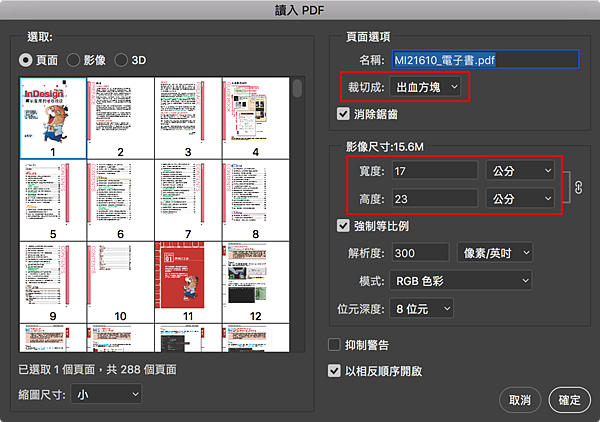Viewport: 600px width, 422px height.
Task: Click the 頁面選項 group label
Action: click(368, 37)
